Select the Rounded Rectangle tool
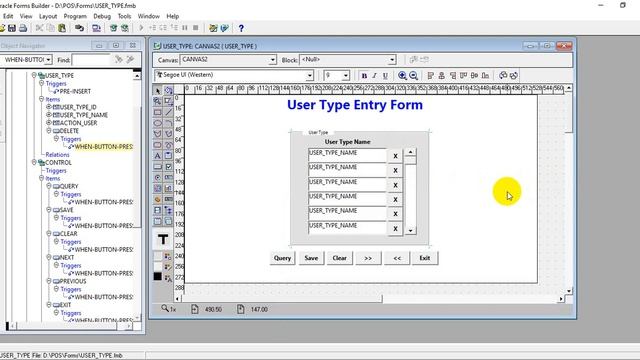 tap(158, 144)
